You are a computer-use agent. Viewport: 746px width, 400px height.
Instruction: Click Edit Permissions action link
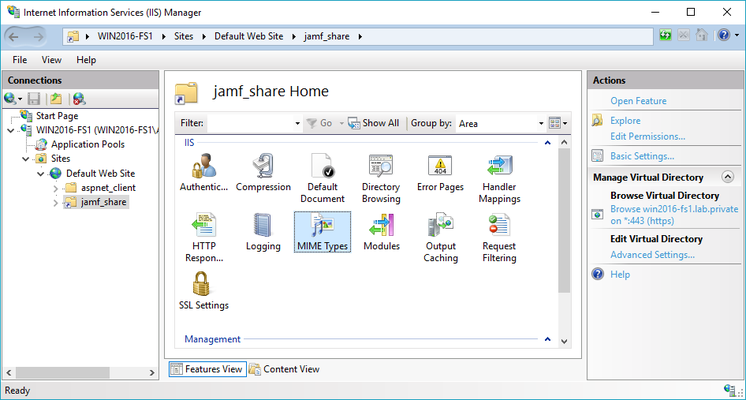click(x=648, y=137)
